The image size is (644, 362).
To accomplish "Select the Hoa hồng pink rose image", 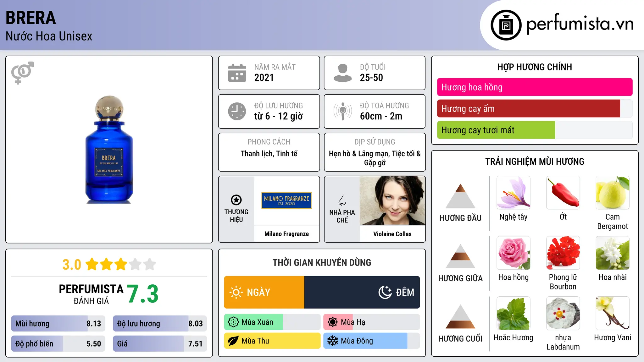I will click(514, 253).
